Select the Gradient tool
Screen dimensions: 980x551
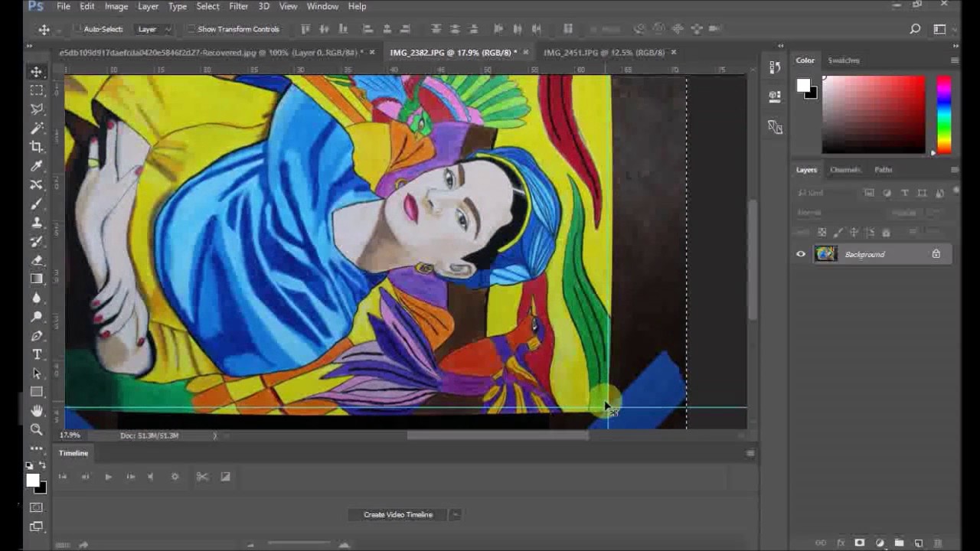(36, 279)
